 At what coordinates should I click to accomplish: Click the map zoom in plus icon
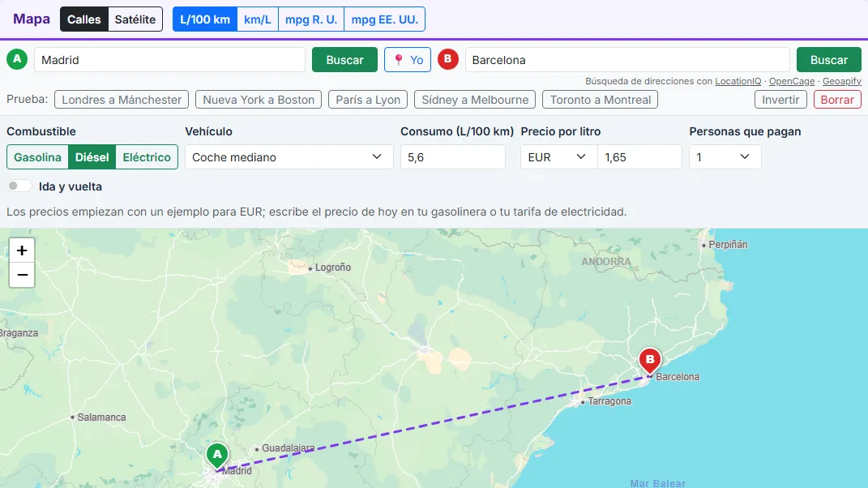[22, 250]
